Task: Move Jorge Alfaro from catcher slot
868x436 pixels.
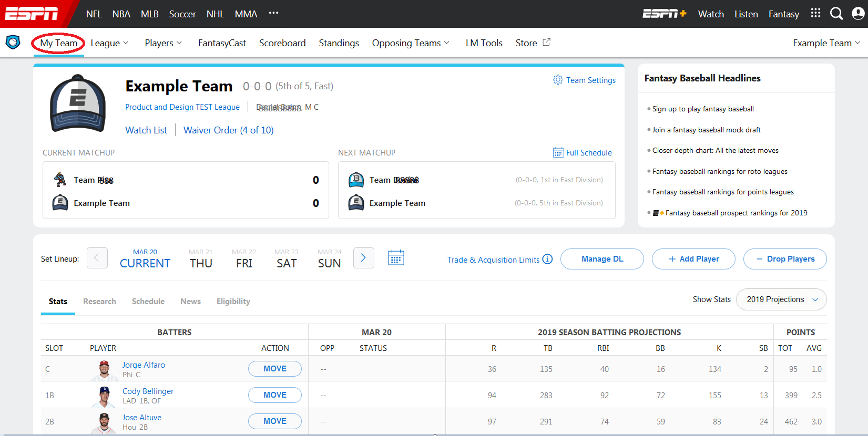Action: [275, 369]
